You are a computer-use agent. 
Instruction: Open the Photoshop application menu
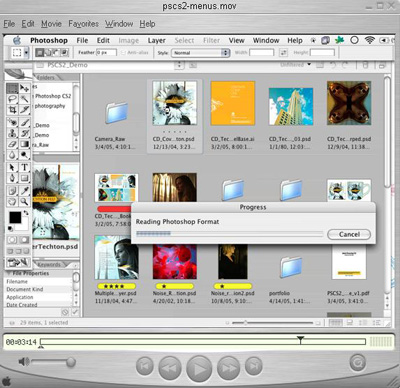tap(49, 40)
